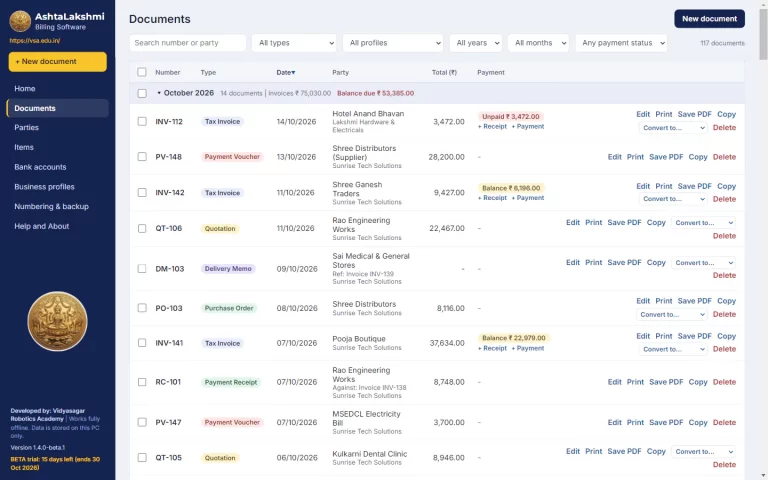
Task: Click Delete for PV-148
Action: pyautogui.click(x=724, y=157)
